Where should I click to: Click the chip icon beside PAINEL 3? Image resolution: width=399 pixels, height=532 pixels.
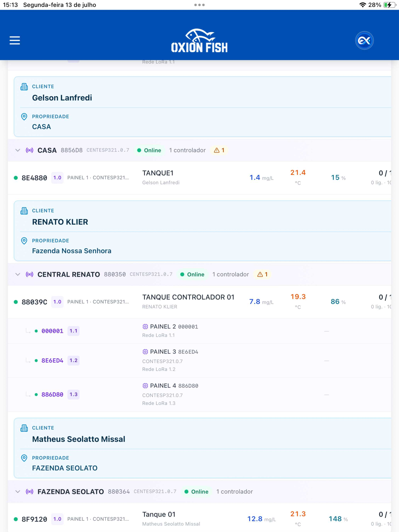pyautogui.click(x=145, y=352)
